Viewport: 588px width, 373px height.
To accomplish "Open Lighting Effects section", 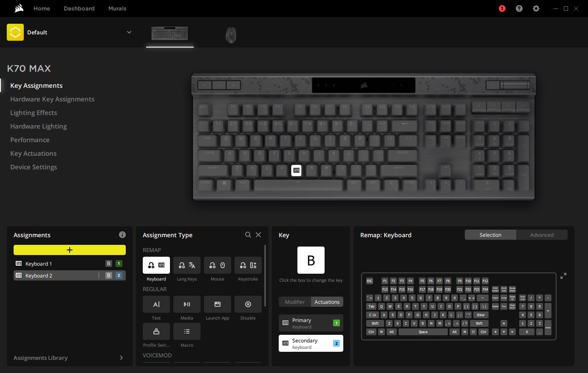I will [x=34, y=113].
